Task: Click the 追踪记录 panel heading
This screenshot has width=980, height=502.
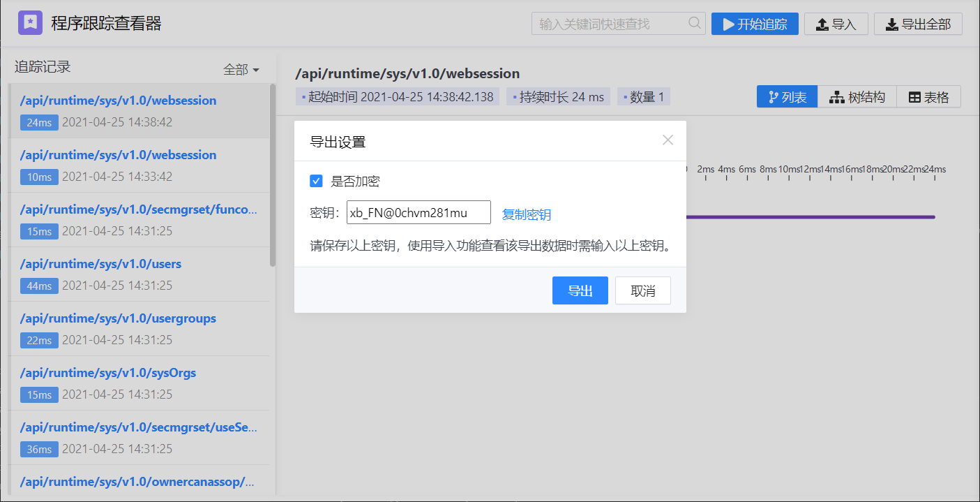Action: [43, 67]
